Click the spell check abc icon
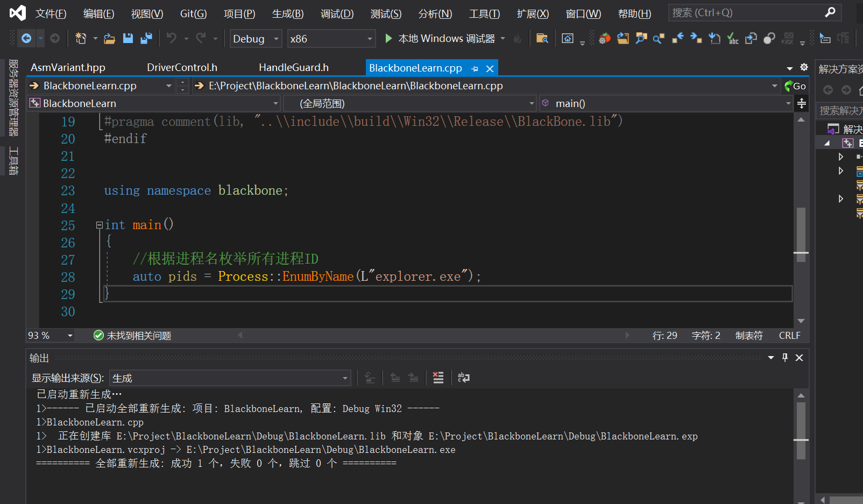The image size is (863, 504). [x=732, y=38]
